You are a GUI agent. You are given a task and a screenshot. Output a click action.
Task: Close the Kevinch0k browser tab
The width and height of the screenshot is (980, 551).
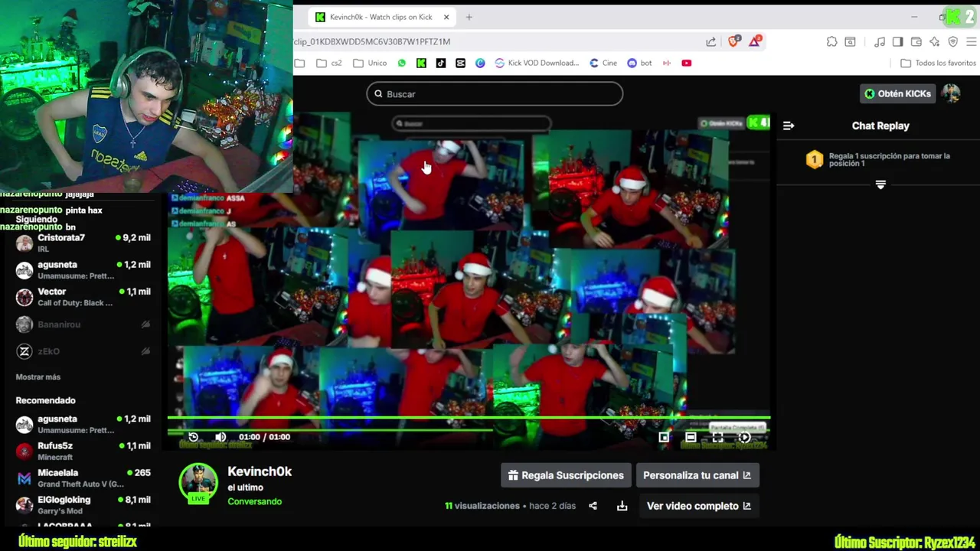(446, 17)
